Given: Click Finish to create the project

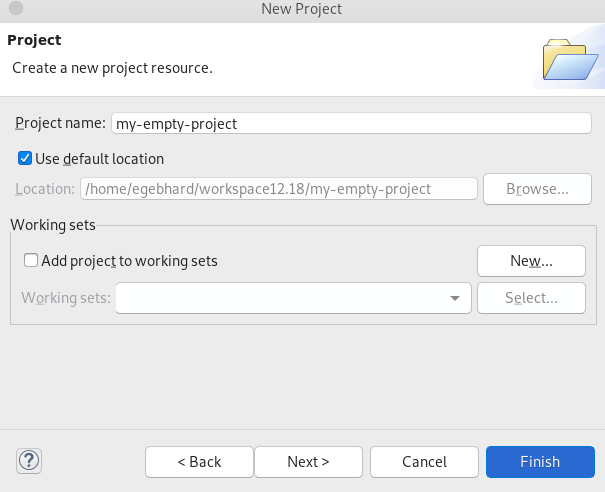Looking at the screenshot, I should tap(540, 461).
